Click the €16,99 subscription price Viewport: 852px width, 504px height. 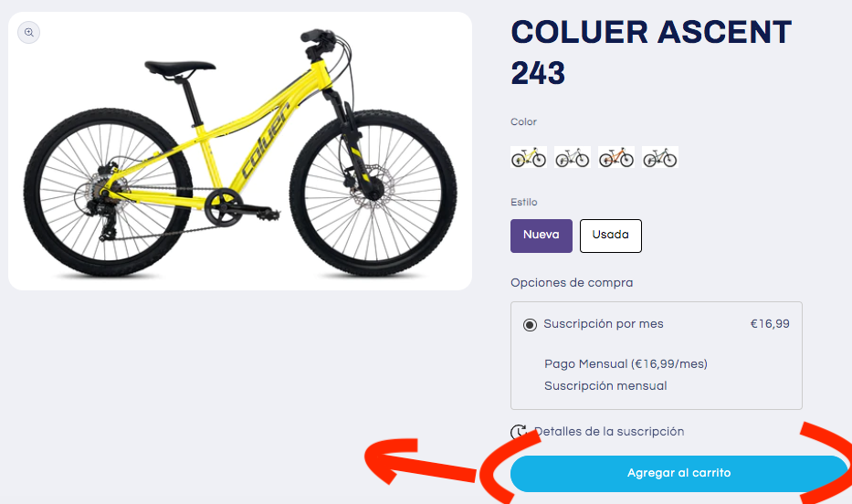click(x=770, y=324)
